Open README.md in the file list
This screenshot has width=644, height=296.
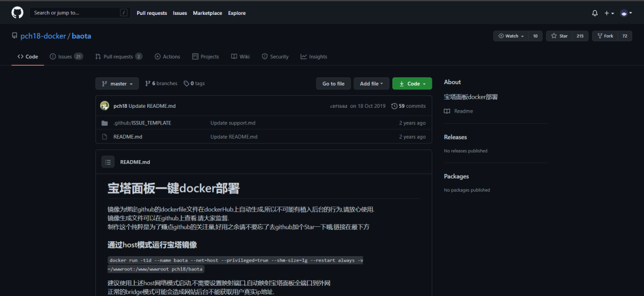[128, 137]
